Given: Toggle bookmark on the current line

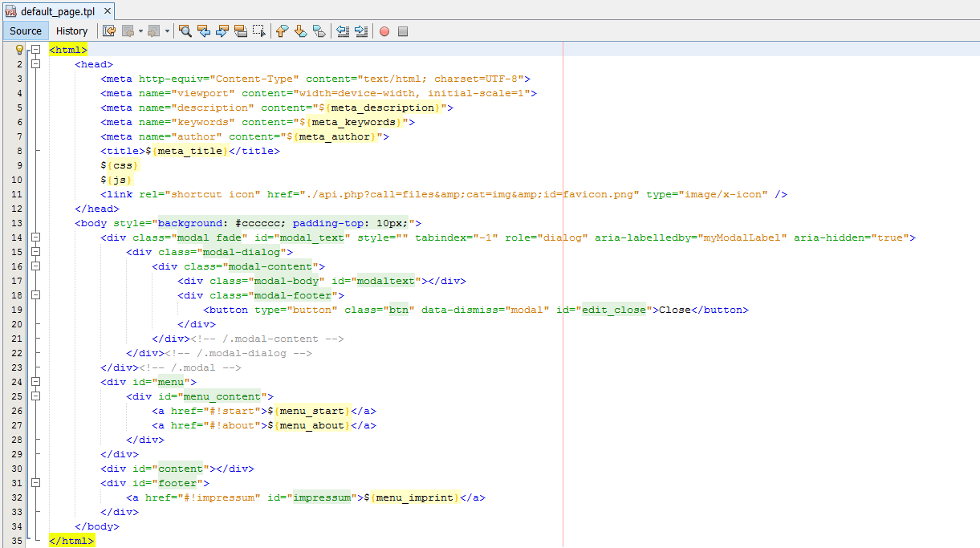Looking at the screenshot, I should point(319,31).
